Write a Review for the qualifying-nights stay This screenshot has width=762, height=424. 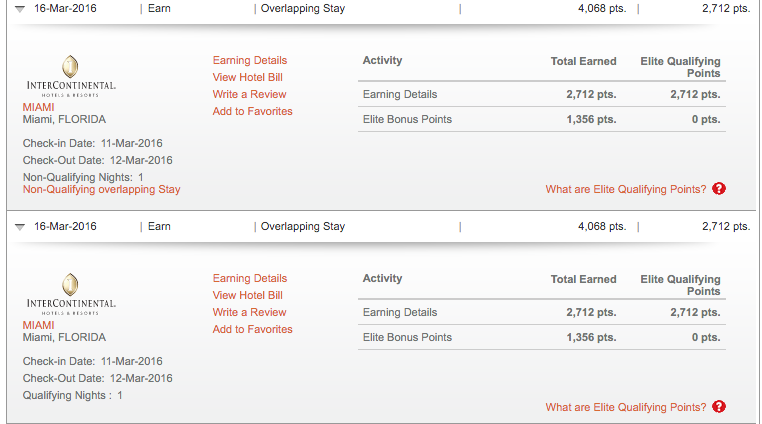(x=249, y=313)
